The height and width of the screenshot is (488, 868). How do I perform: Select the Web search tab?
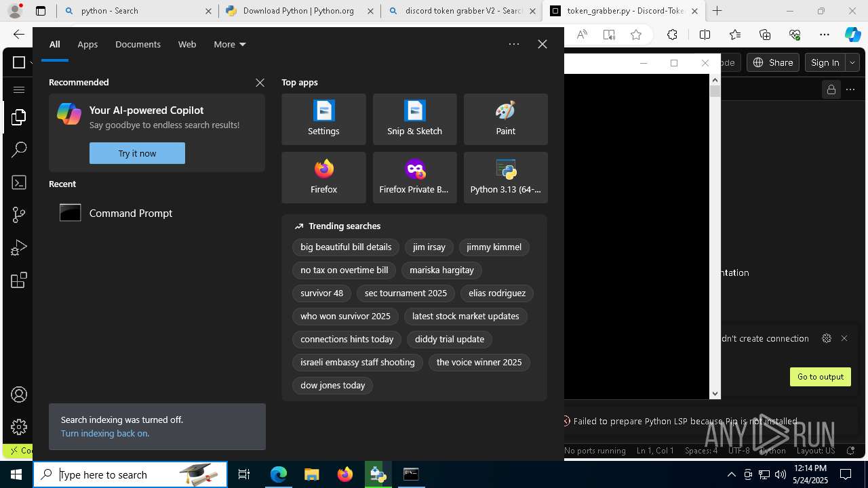[x=187, y=44]
